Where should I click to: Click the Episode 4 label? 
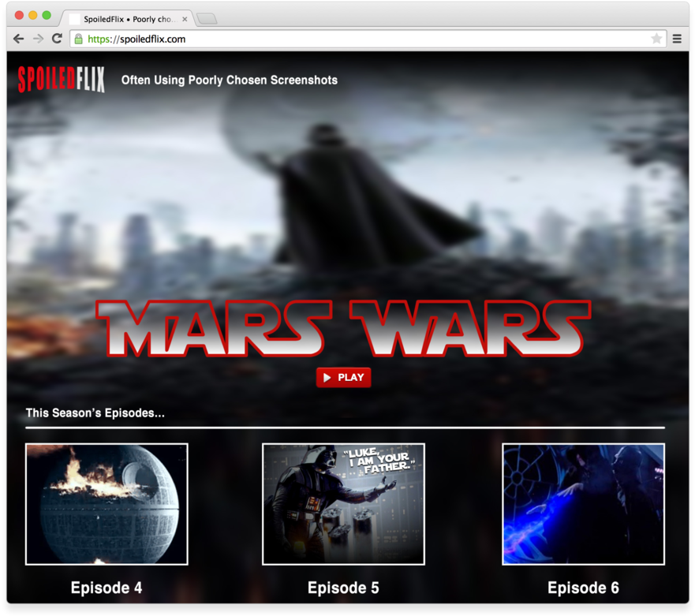[106, 588]
